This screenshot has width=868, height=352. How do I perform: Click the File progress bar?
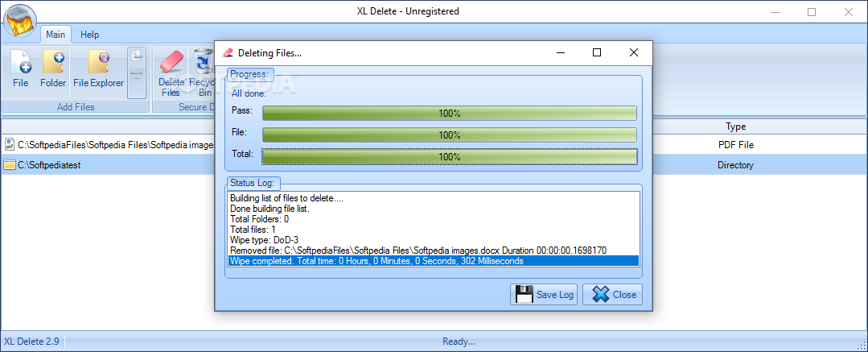pyautogui.click(x=450, y=135)
